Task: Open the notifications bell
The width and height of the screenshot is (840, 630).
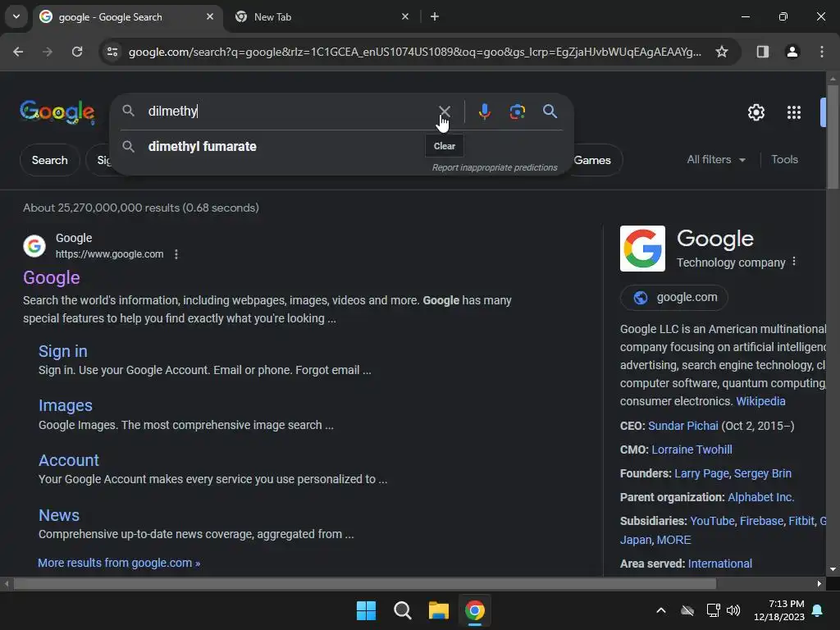Action: click(x=818, y=610)
